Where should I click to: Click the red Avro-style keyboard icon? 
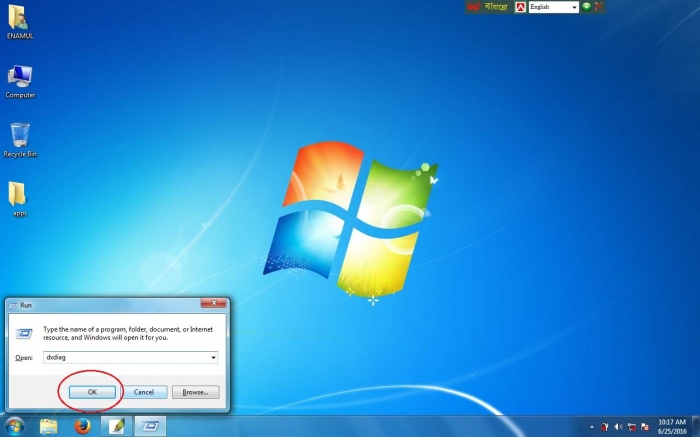[x=520, y=7]
